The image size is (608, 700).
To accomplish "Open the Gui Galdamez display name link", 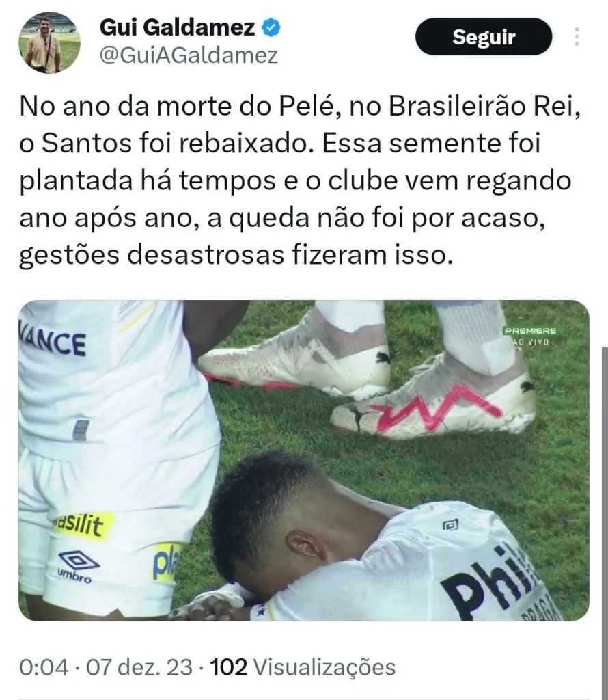I will [x=177, y=27].
